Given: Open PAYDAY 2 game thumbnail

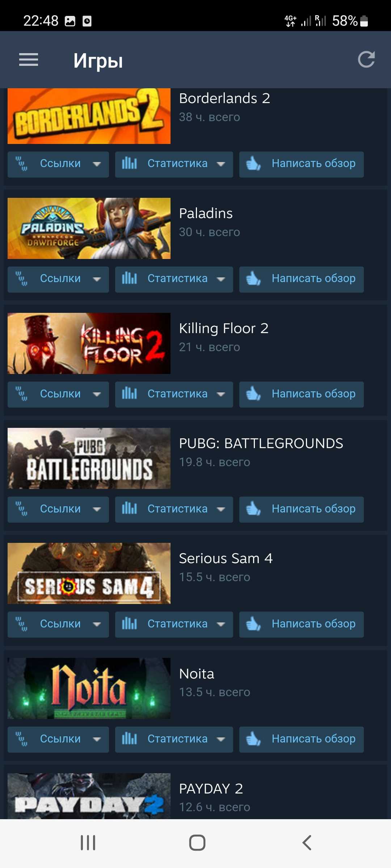Looking at the screenshot, I should click(89, 796).
